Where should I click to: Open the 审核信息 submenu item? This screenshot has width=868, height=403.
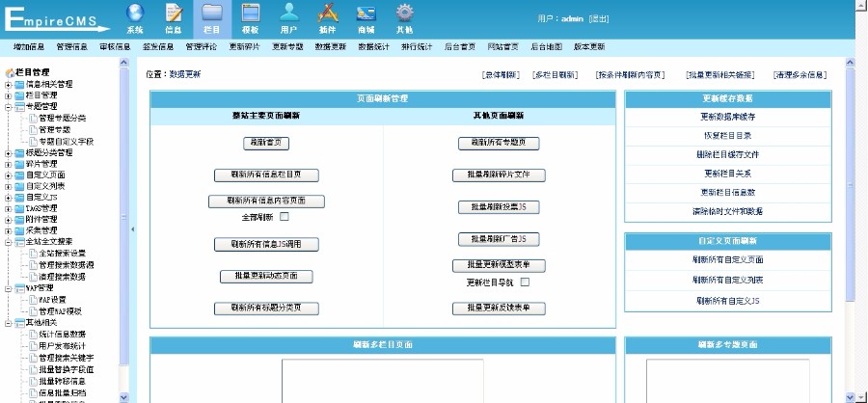[x=115, y=47]
